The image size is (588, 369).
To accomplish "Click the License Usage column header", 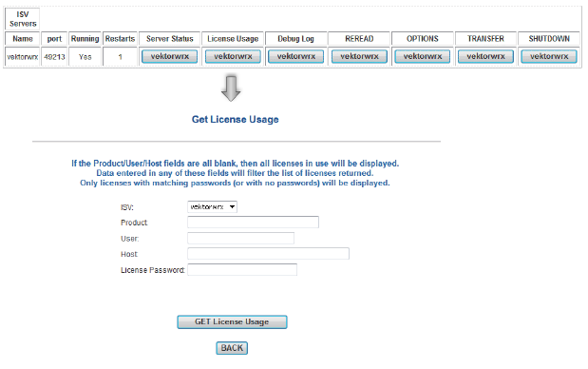I will click(x=233, y=39).
